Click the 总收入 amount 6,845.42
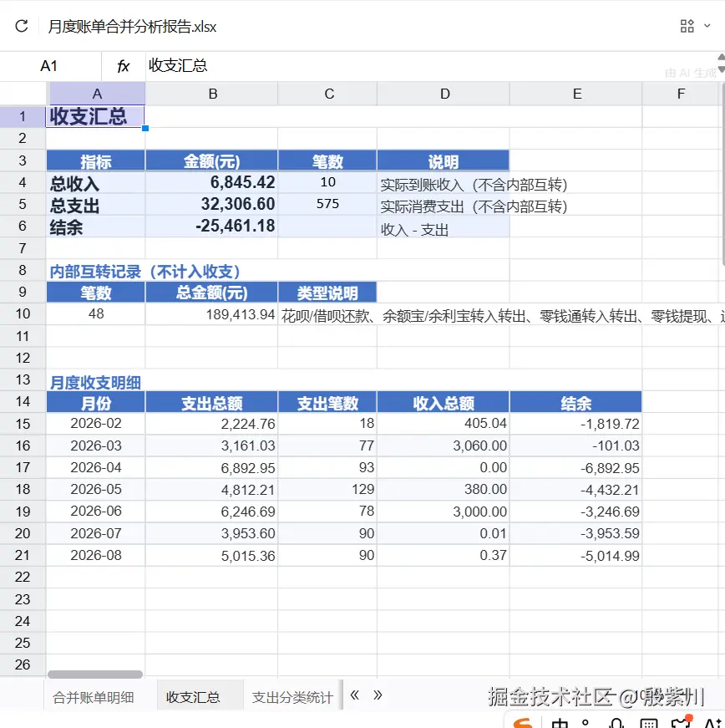The height and width of the screenshot is (728, 725). pos(211,182)
